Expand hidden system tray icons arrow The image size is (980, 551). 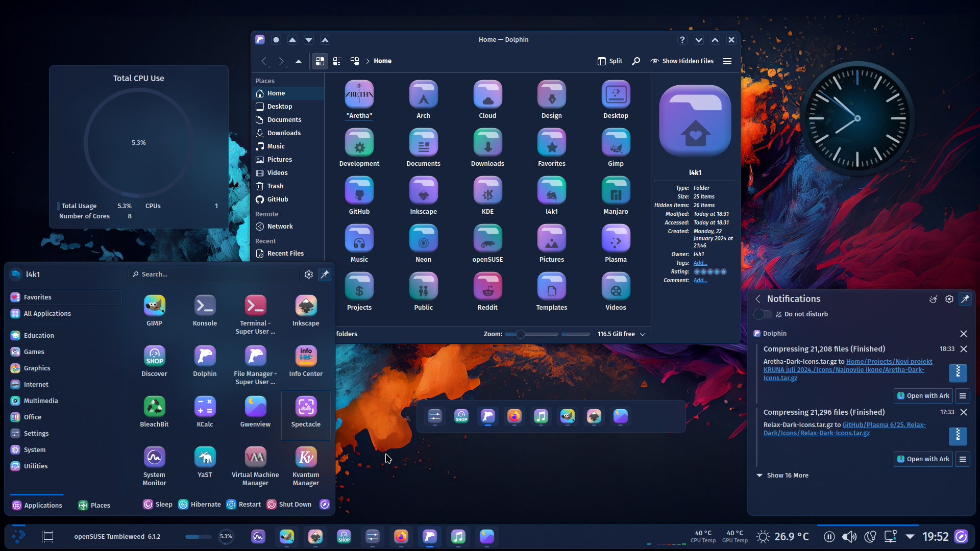coord(910,537)
